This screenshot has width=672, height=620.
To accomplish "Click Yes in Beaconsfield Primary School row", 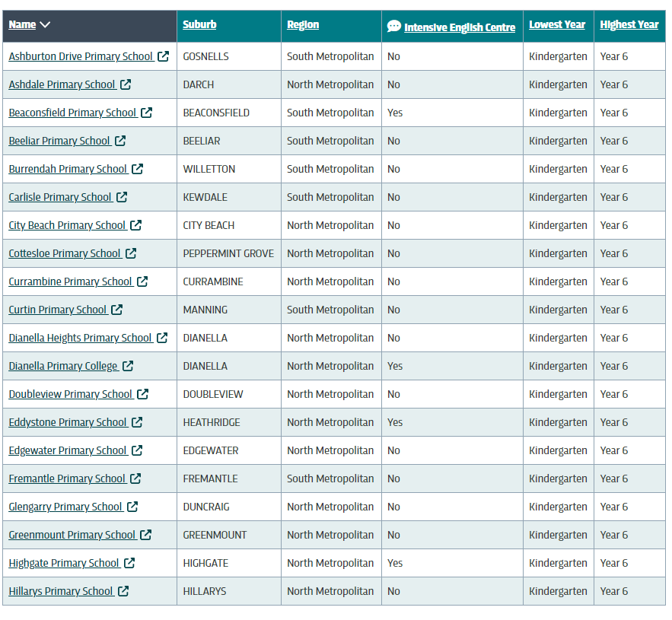I will 395,113.
